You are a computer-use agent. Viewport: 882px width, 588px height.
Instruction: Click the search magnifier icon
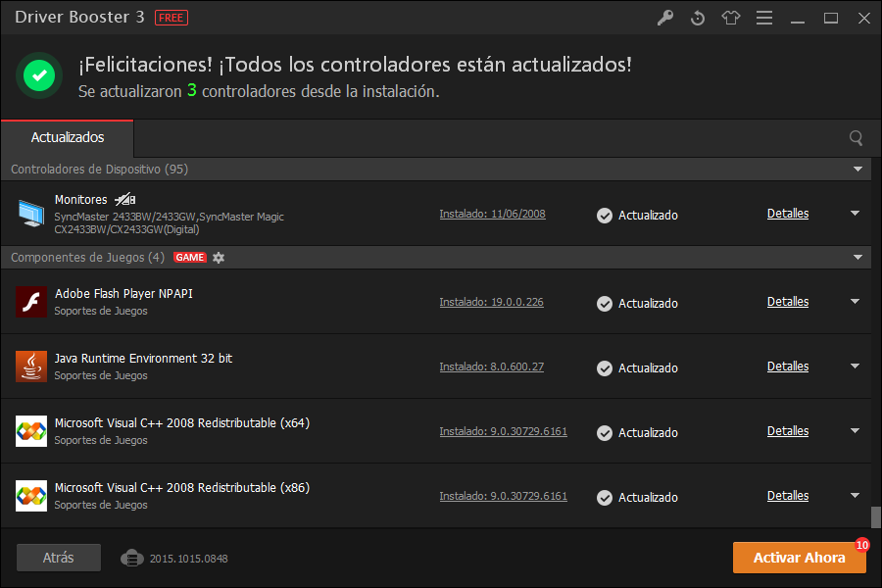pos(857,138)
